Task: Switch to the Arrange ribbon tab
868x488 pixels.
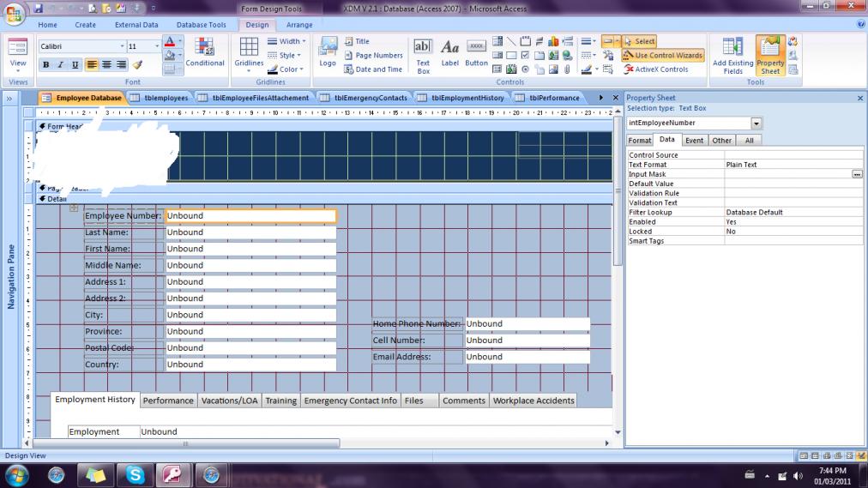Action: tap(299, 25)
